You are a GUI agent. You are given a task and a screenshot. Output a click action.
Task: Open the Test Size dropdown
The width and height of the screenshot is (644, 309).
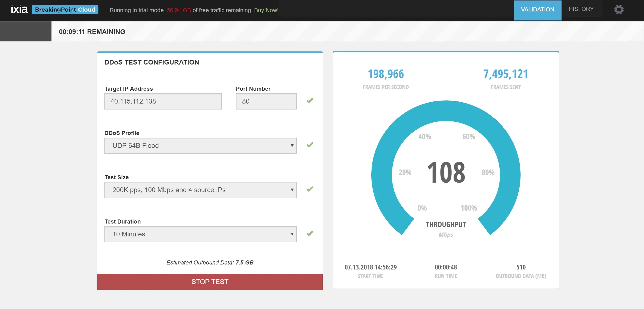[x=200, y=190]
